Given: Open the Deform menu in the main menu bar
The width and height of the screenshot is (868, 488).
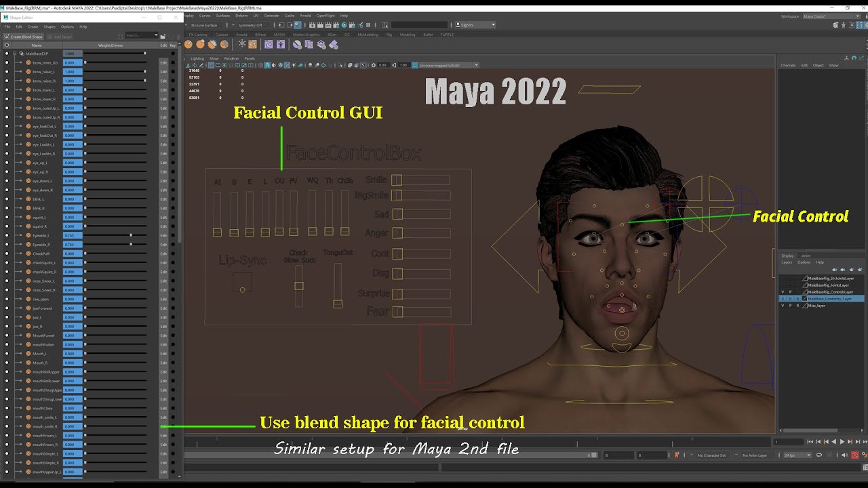Looking at the screenshot, I should tap(241, 15).
